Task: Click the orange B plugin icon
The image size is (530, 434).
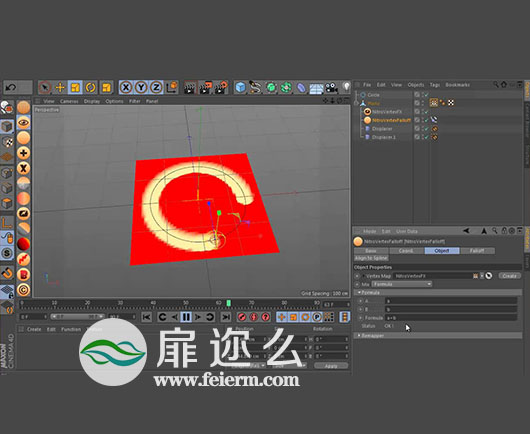Action: pyautogui.click(x=23, y=274)
